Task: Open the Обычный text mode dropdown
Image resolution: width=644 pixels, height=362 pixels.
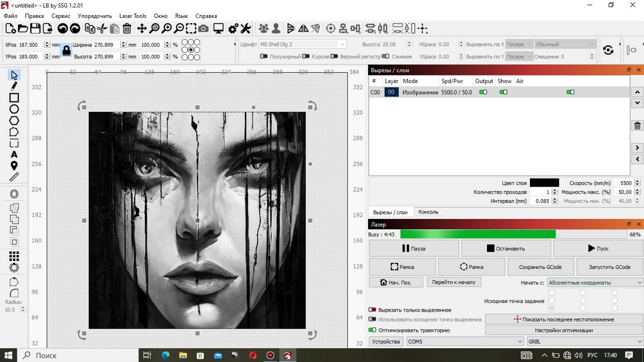Action: [x=565, y=44]
